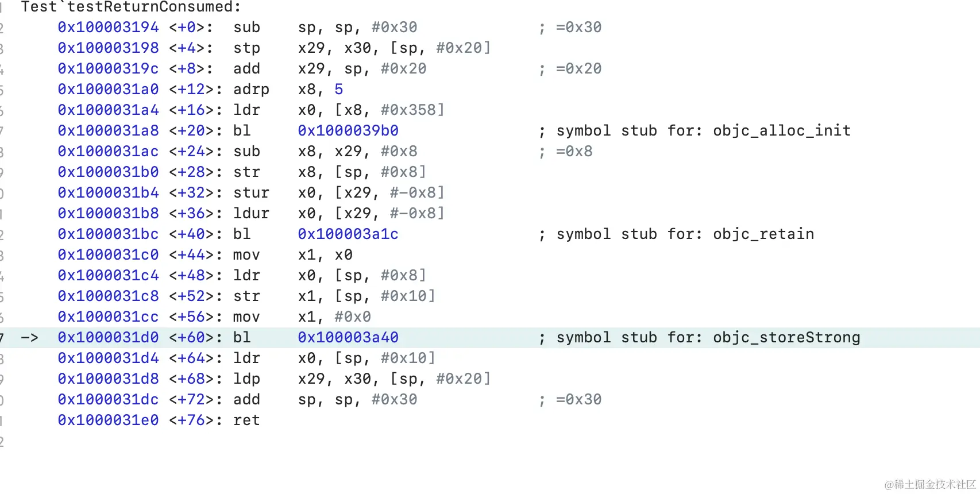The height and width of the screenshot is (494, 980).
Task: Click the 'ret' mnemonic
Action: (x=246, y=420)
